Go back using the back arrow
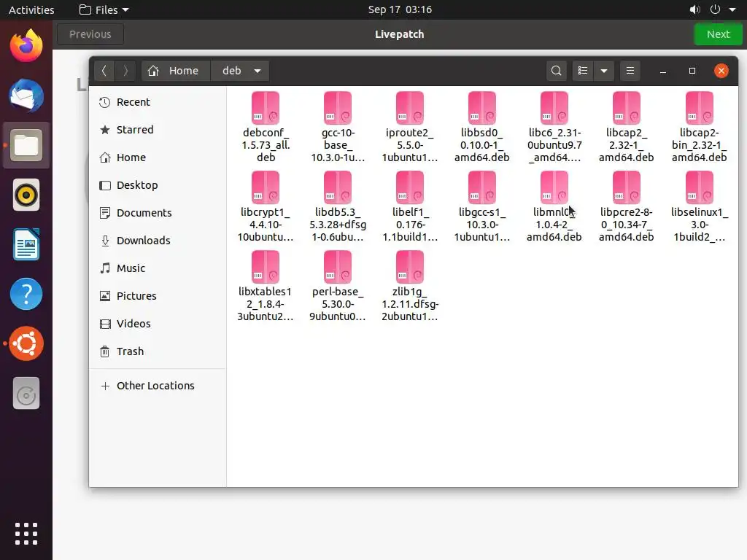This screenshot has width=747, height=560. (104, 71)
